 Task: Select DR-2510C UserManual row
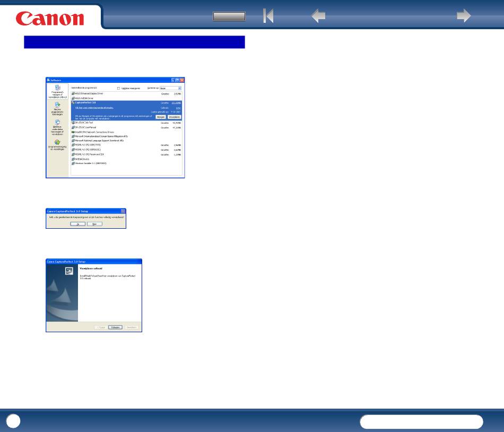point(126,127)
